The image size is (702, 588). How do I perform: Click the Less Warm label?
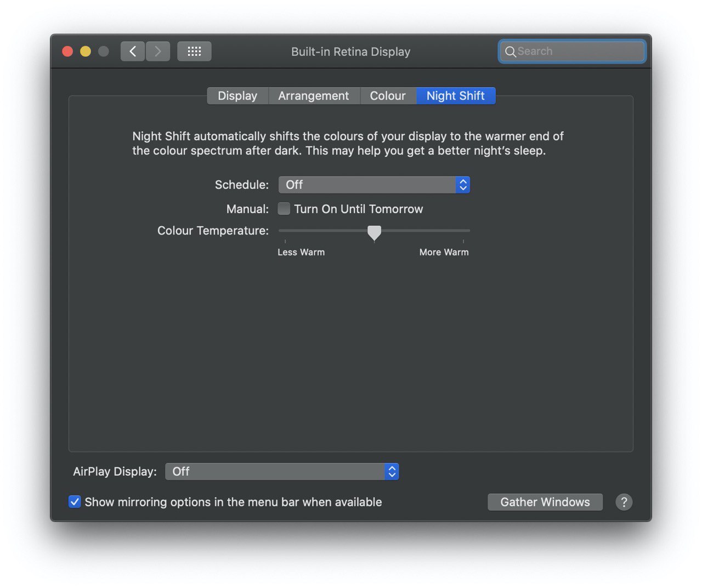301,252
